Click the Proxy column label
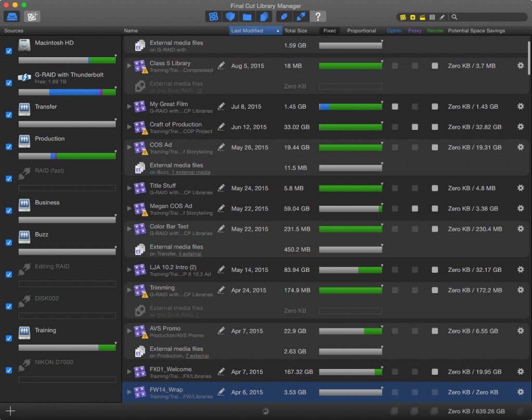Viewport: 532px width, 420px height. [415, 31]
